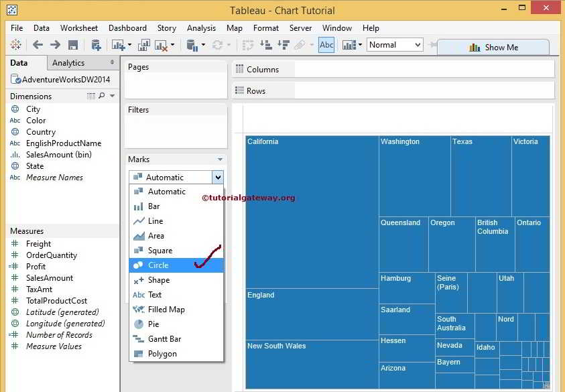This screenshot has height=392, width=565.
Task: Expand the Clear Sheet dropdown arrow
Action: pos(173,45)
